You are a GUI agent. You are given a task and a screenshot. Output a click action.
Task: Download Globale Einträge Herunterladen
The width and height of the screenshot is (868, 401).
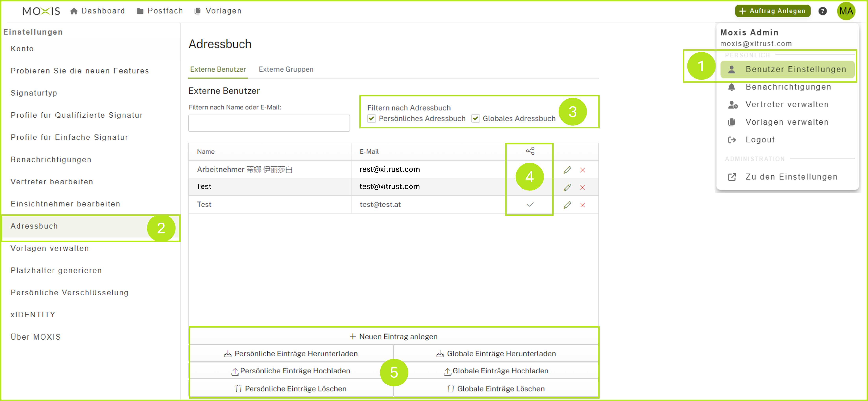496,353
